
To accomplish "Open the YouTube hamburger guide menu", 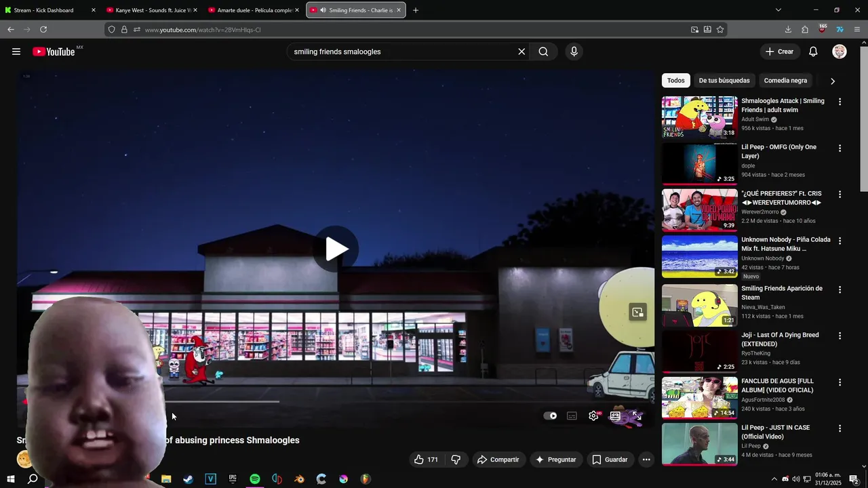I will coord(16,52).
